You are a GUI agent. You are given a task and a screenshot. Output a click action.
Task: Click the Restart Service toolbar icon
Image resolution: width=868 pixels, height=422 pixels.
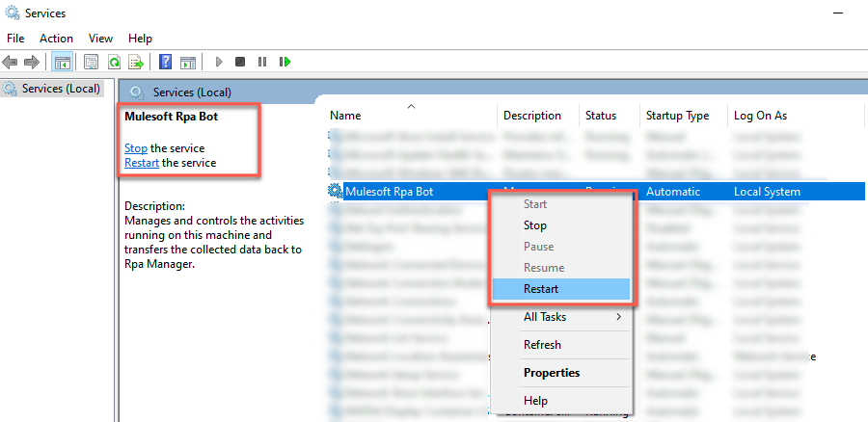285,62
